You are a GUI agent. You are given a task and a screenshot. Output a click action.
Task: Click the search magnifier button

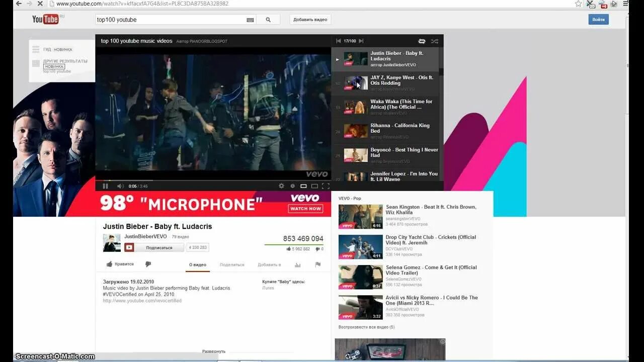point(268,20)
